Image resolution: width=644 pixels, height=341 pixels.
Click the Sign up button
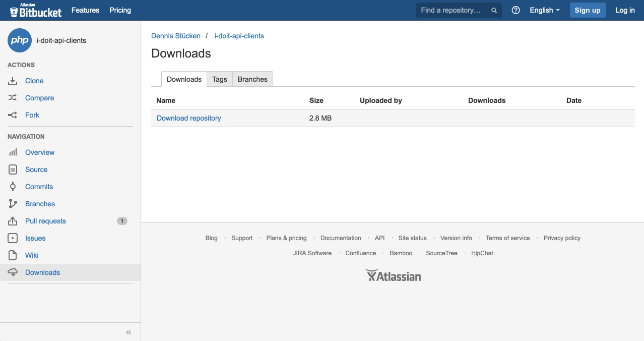point(588,10)
